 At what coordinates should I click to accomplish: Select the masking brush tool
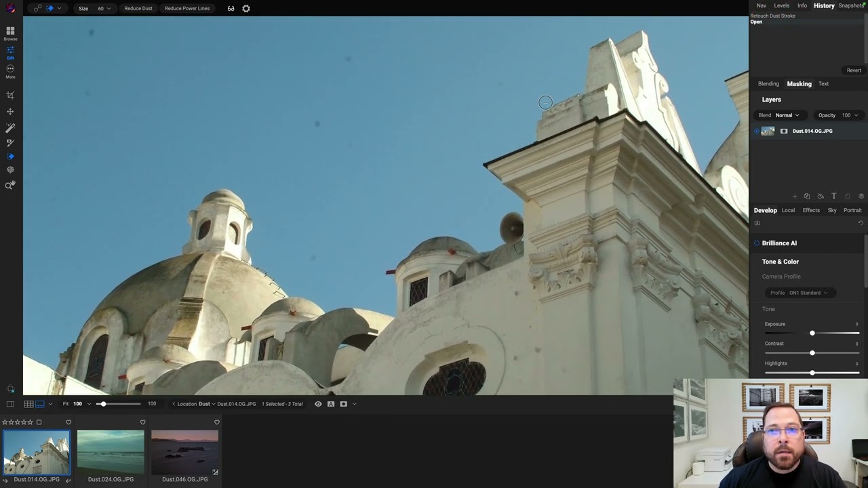tap(10, 142)
